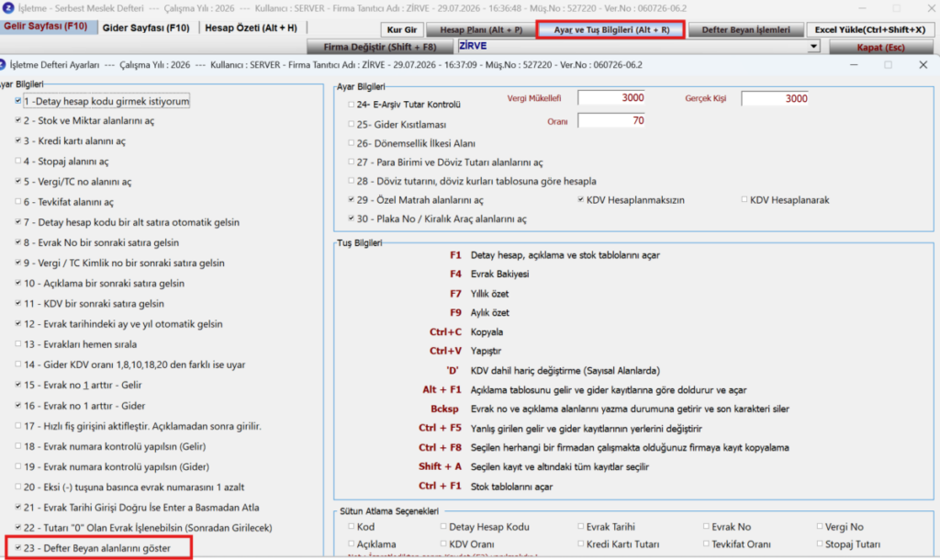The height and width of the screenshot is (560, 940).
Task: Click the Ctrl + F5 shortcut description text
Action: (587, 428)
